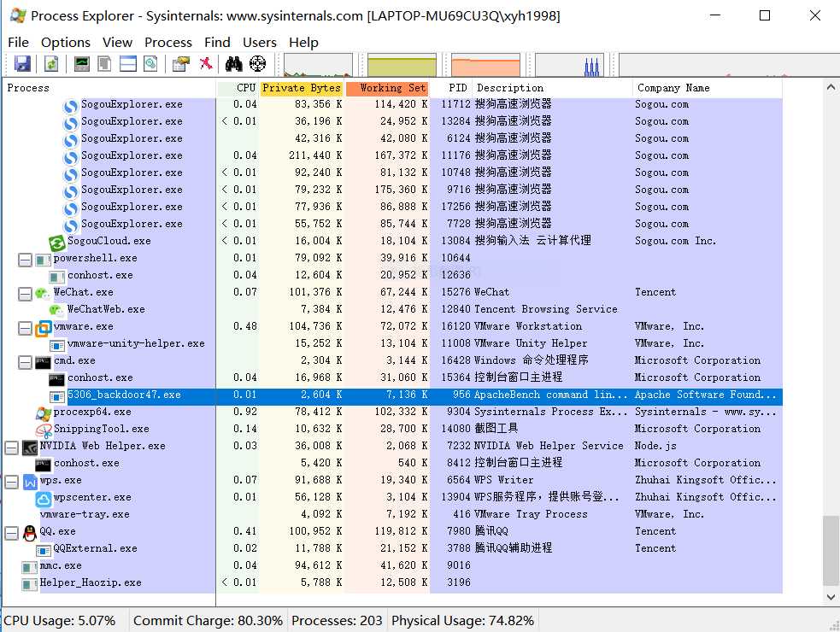Open the Process menu
Image resolution: width=840 pixels, height=632 pixels.
click(x=168, y=43)
